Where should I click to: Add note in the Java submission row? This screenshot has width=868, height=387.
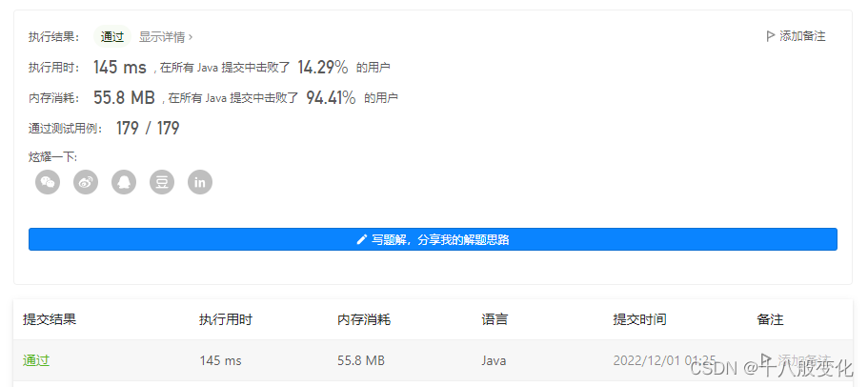coord(796,359)
